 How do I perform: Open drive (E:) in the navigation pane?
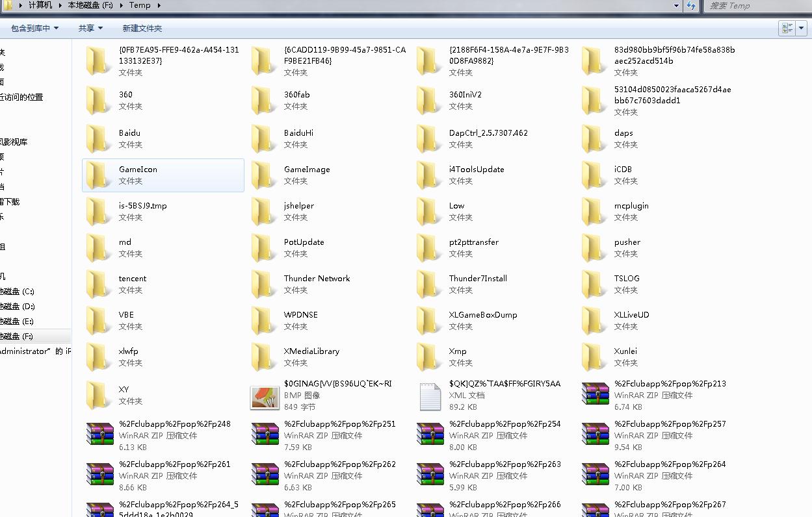pos(18,322)
